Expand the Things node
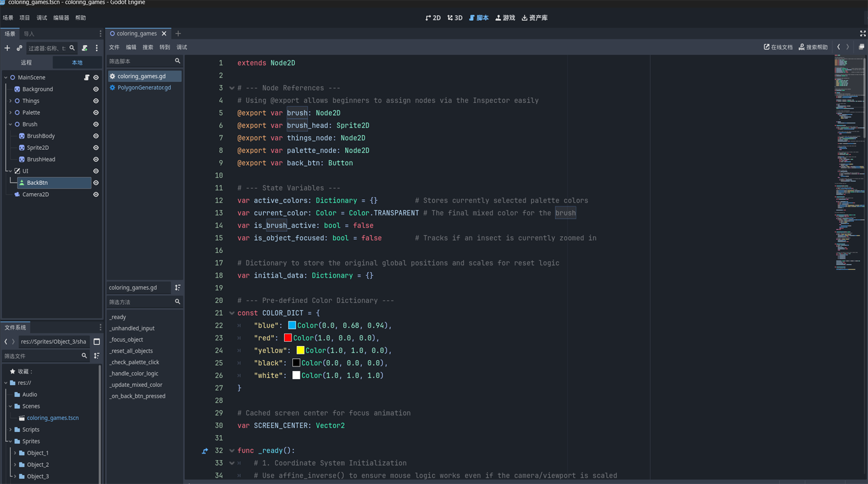 pyautogui.click(x=10, y=101)
